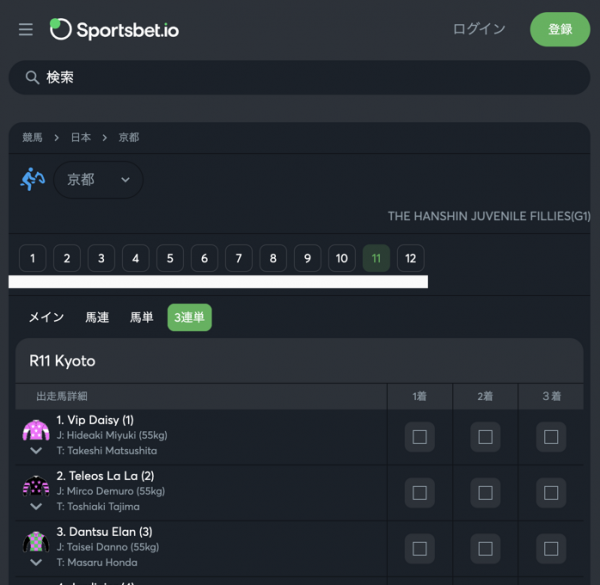Click the search magnifier icon
Image resolution: width=600 pixels, height=585 pixels.
point(32,77)
